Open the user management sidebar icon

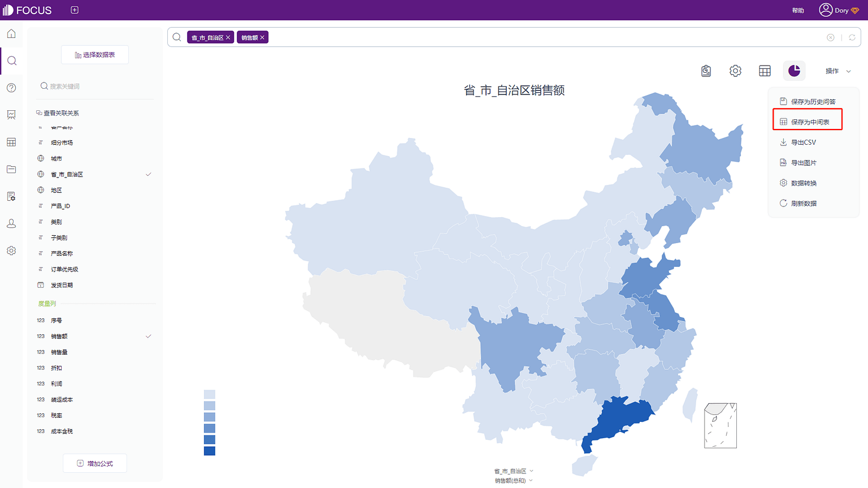point(11,223)
